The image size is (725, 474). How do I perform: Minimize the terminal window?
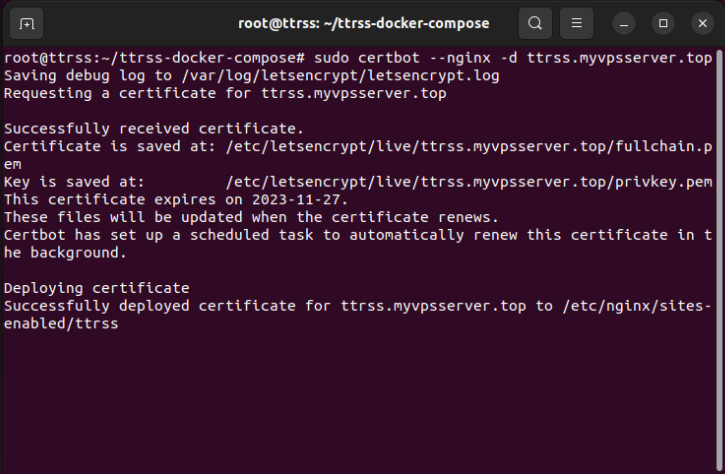click(624, 23)
